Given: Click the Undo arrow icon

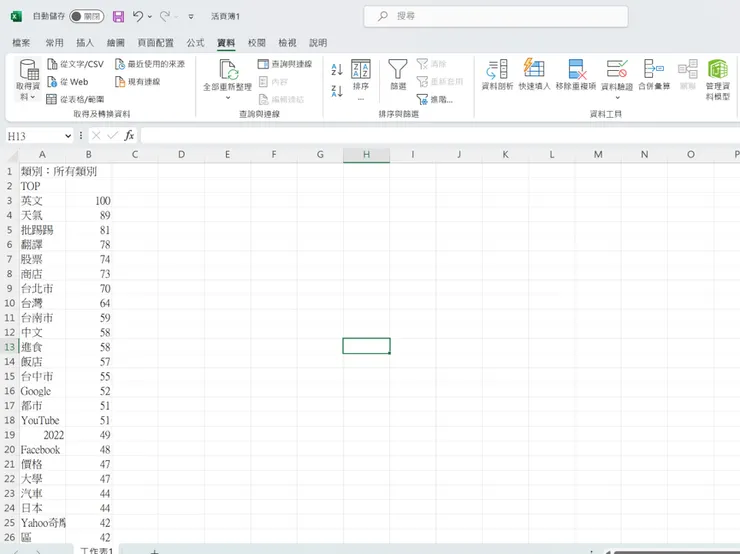Looking at the screenshot, I should [x=138, y=17].
